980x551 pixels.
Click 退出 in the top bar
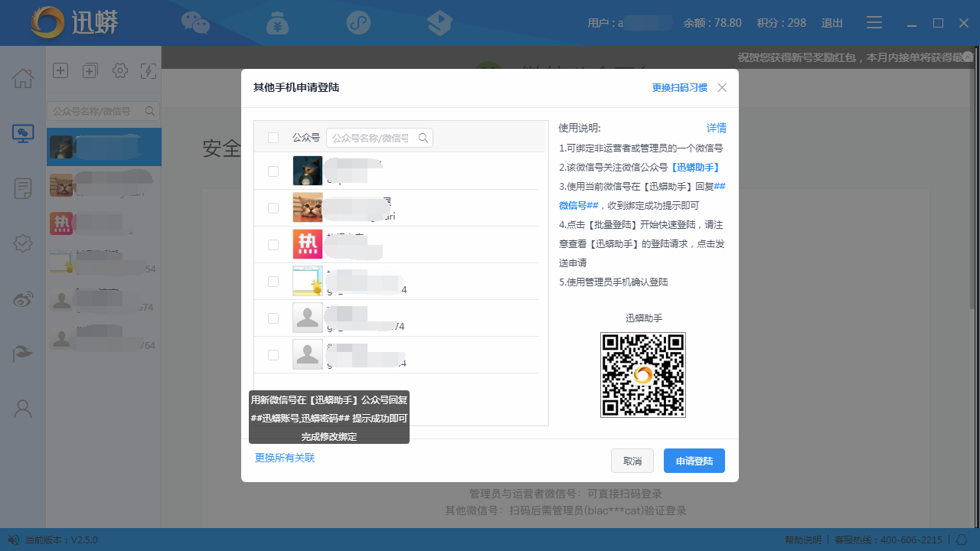832,23
